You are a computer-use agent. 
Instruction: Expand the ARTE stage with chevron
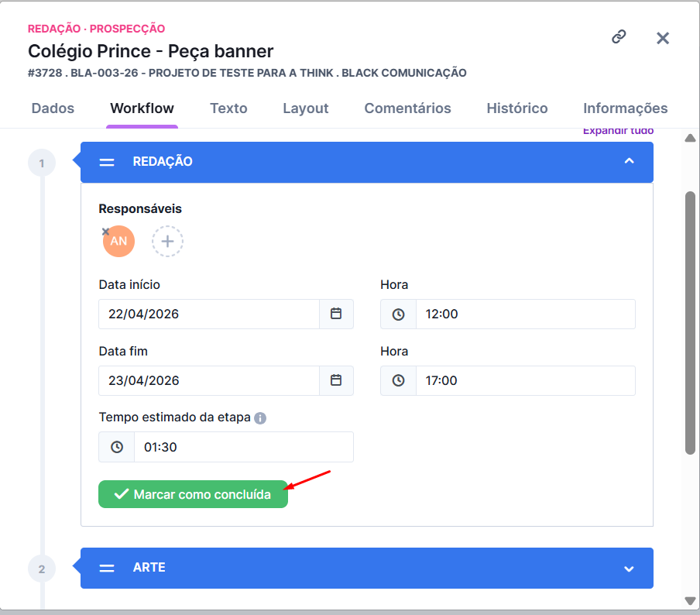(629, 569)
